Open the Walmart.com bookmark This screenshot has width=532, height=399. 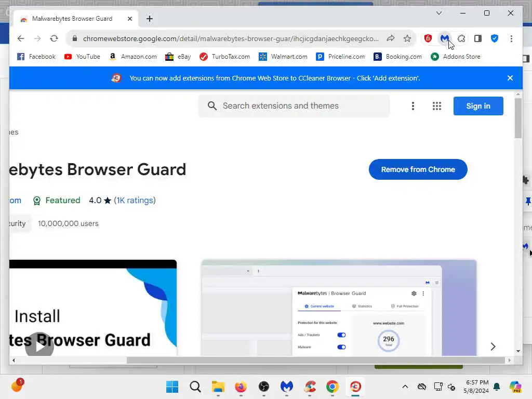tap(283, 57)
